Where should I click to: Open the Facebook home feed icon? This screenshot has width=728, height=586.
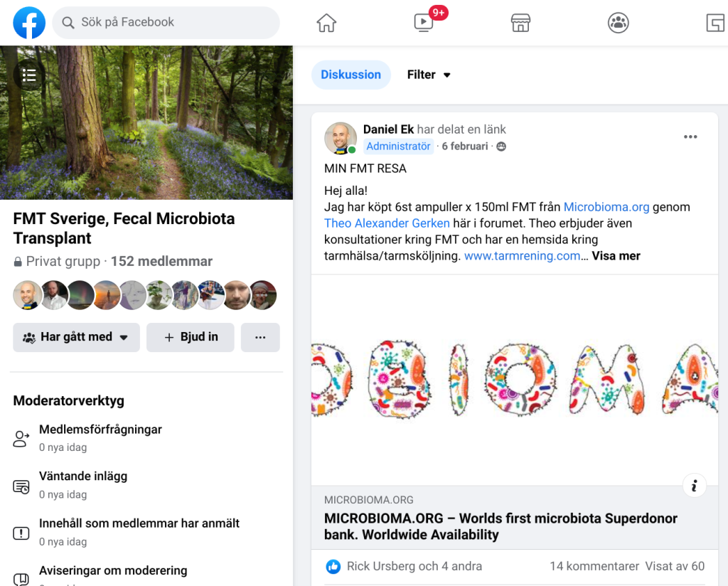click(326, 22)
